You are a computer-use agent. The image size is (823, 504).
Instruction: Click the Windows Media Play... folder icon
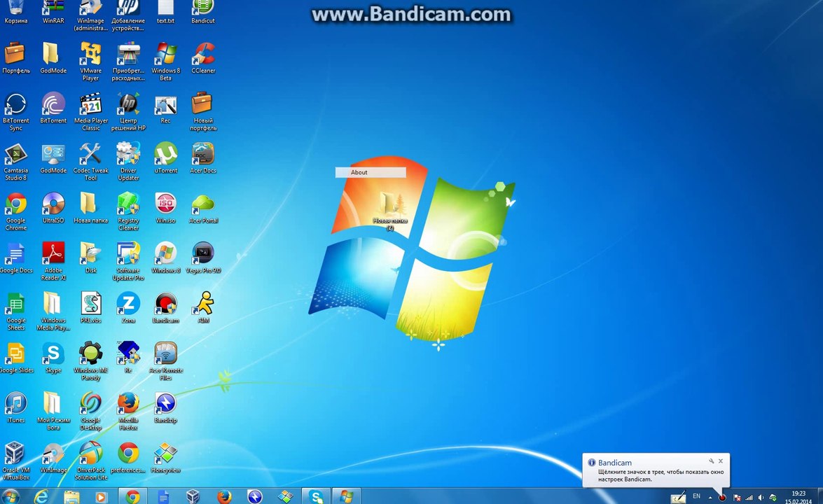click(x=53, y=311)
